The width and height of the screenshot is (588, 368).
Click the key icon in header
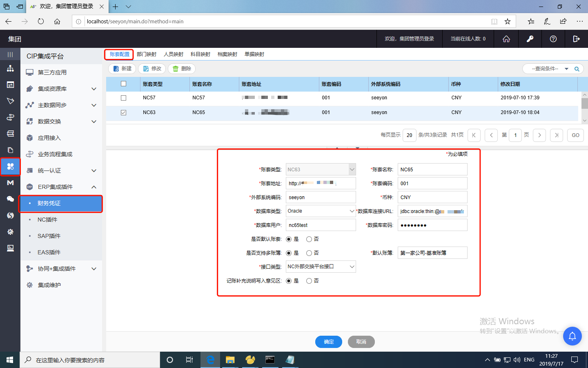point(530,39)
